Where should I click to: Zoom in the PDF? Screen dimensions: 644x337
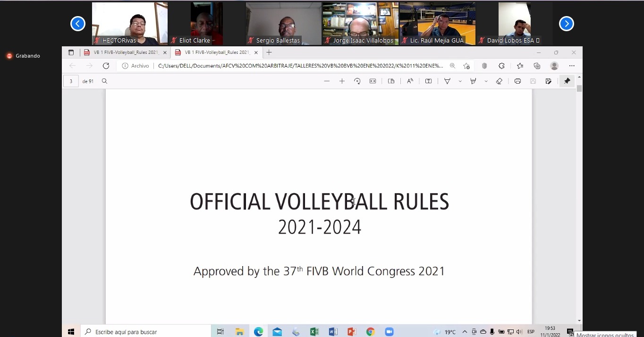tap(342, 81)
